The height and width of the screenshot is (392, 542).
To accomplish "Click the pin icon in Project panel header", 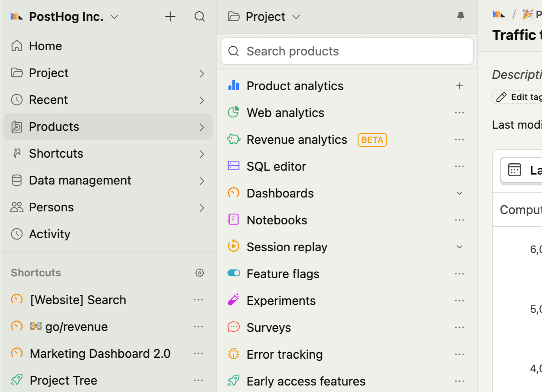I will tap(460, 16).
